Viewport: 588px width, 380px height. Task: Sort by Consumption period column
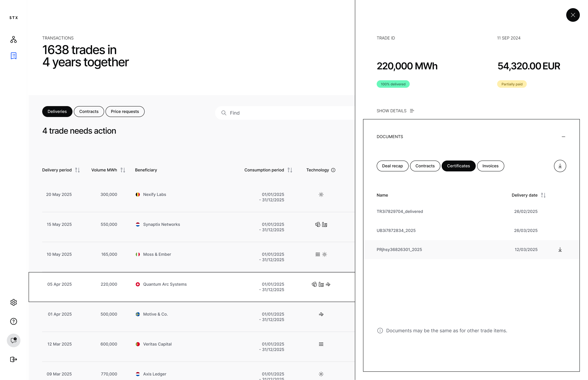click(x=290, y=170)
